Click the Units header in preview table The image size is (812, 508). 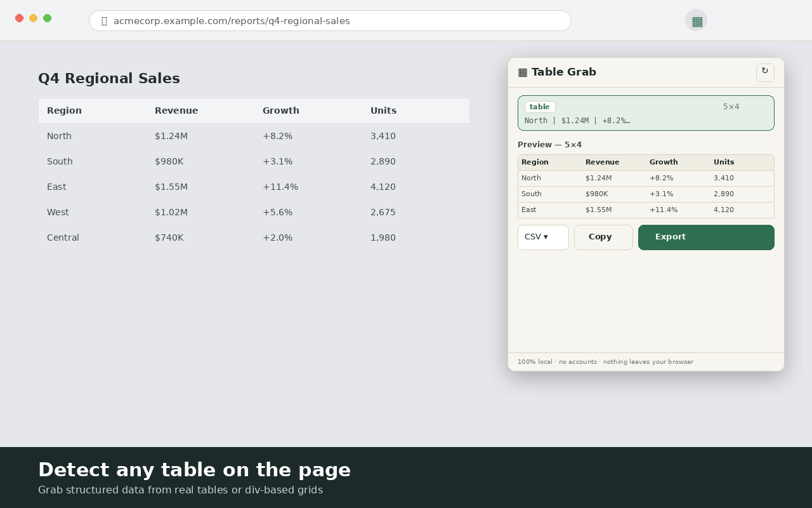pos(724,162)
